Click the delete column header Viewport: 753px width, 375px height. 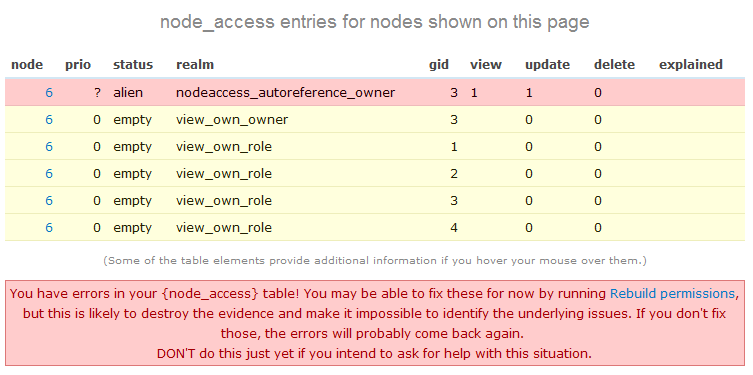pyautogui.click(x=614, y=64)
